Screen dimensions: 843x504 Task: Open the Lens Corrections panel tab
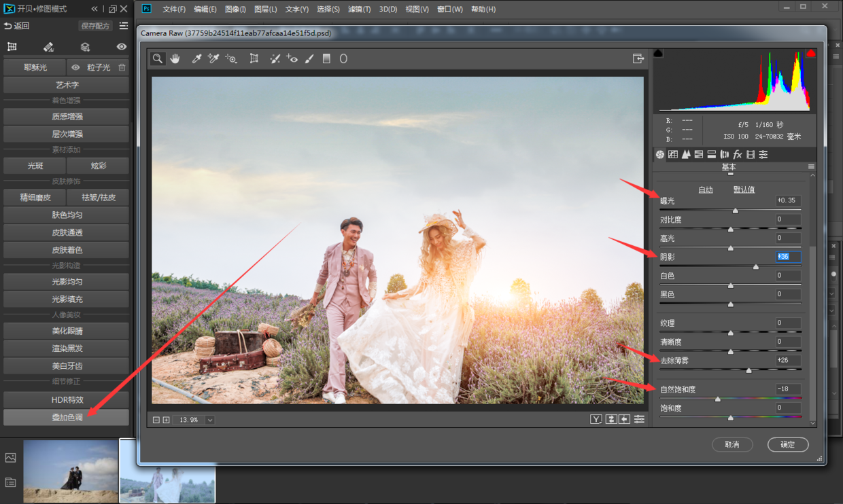coord(725,155)
